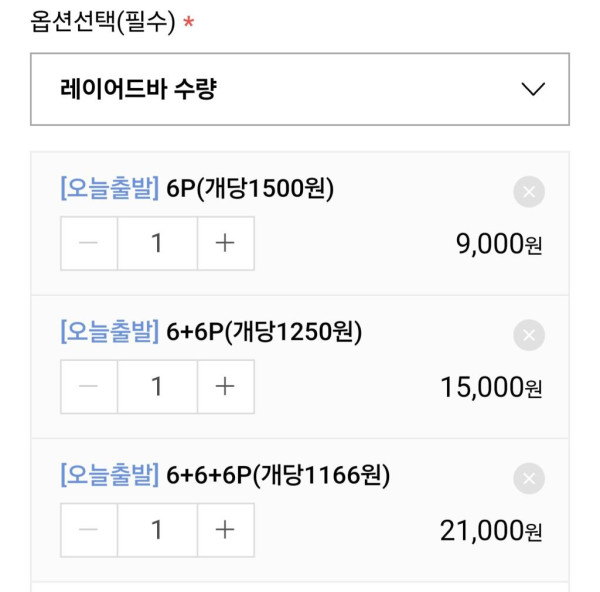Tap the [오늘출발] tag of the 6+6+6P option
600x592 pixels.
[x=110, y=475]
